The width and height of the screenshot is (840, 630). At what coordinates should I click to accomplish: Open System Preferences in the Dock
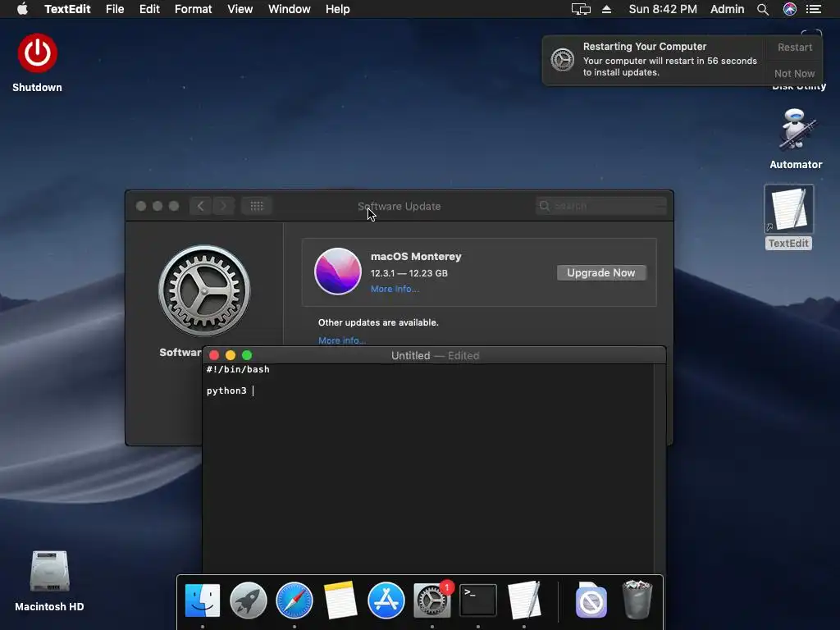coord(431,600)
